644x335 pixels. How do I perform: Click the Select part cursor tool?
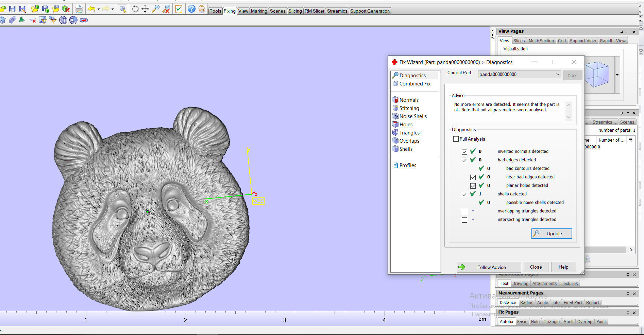pyautogui.click(x=123, y=9)
